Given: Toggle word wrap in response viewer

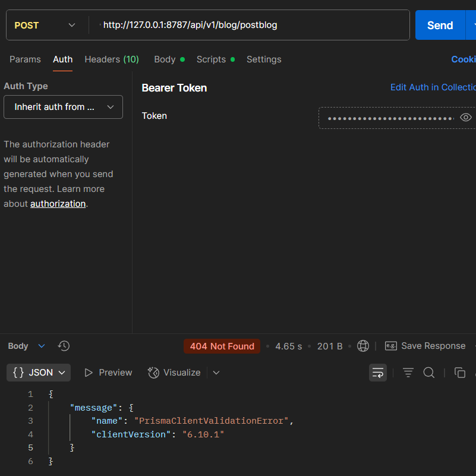Looking at the screenshot, I should 377,373.
